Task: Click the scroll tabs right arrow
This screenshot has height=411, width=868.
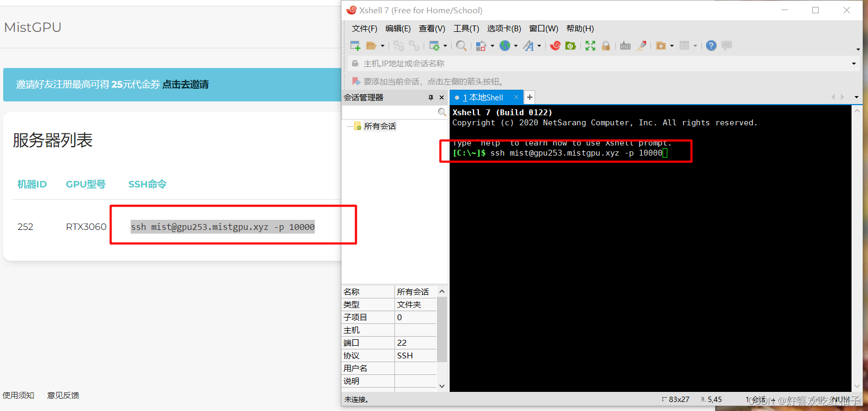Action: click(x=843, y=97)
